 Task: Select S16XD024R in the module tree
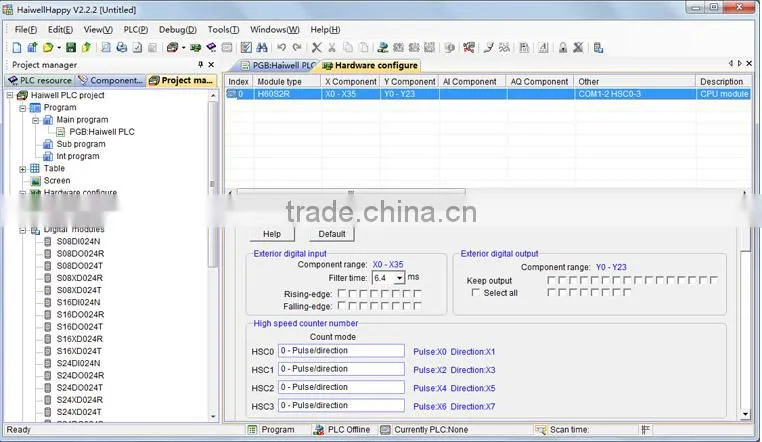80,339
